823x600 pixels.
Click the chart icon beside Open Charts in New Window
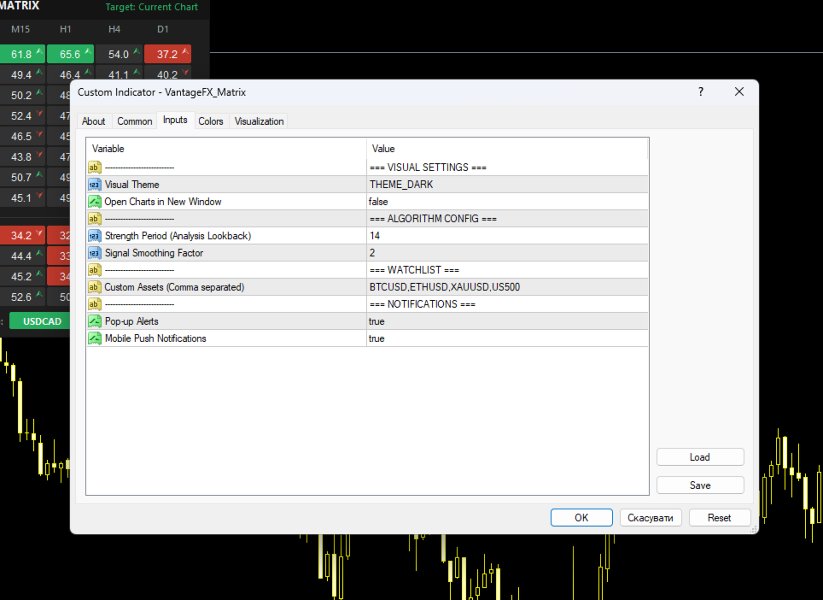[94, 201]
